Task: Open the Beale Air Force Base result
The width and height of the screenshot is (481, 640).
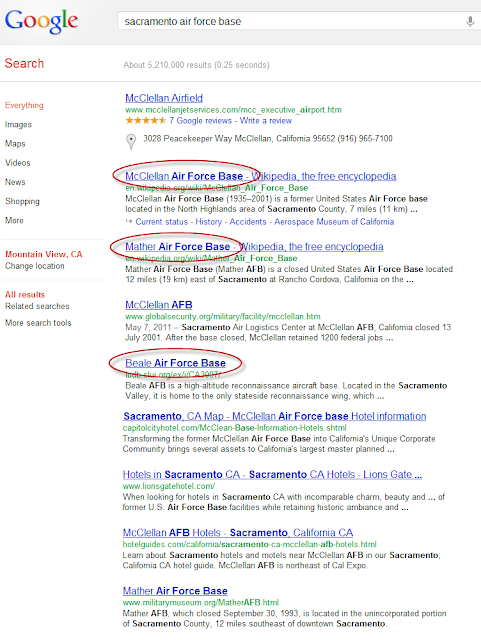Action: (175, 363)
